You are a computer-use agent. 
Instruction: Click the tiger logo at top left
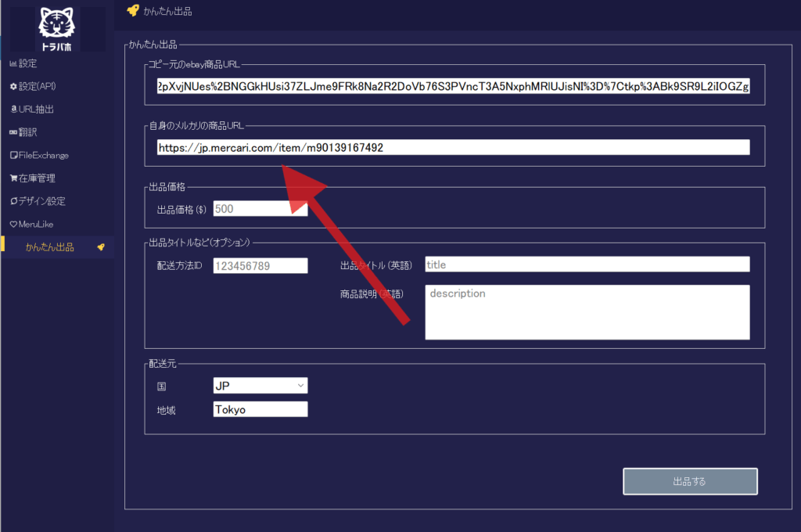(56, 28)
